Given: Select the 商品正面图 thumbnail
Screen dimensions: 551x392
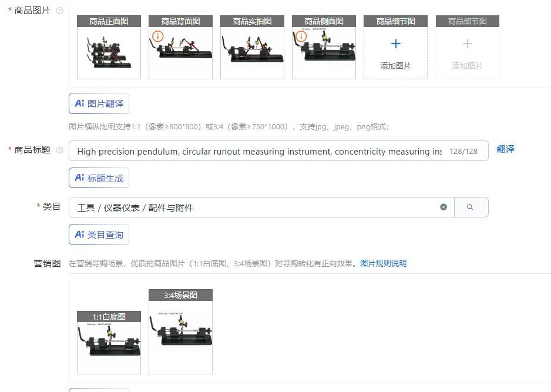Looking at the screenshot, I should (x=109, y=47).
